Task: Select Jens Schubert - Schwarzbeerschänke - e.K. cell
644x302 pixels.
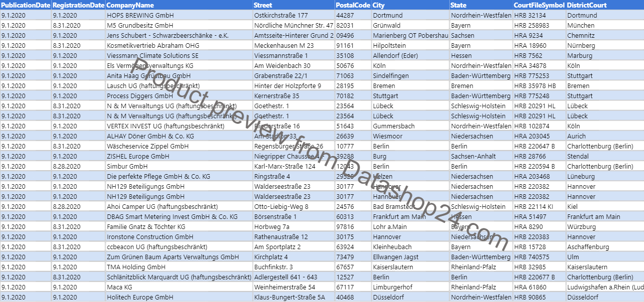Action: coord(179,35)
